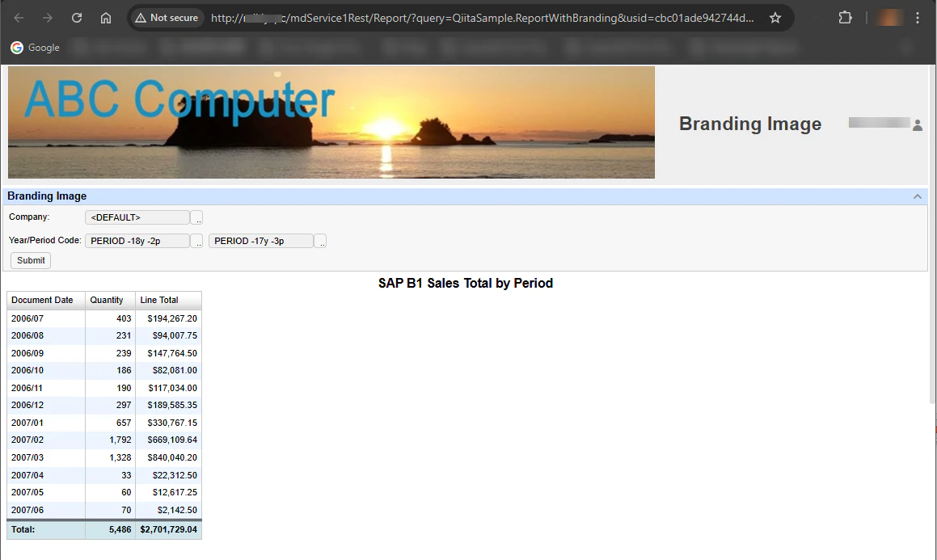The image size is (937, 560).
Task: Click the quantity value 1,328
Action: click(120, 457)
